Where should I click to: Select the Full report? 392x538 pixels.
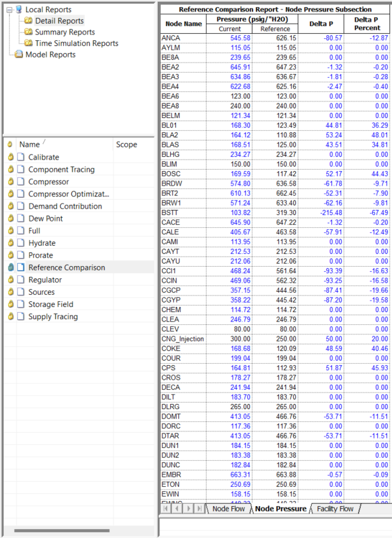coord(34,230)
